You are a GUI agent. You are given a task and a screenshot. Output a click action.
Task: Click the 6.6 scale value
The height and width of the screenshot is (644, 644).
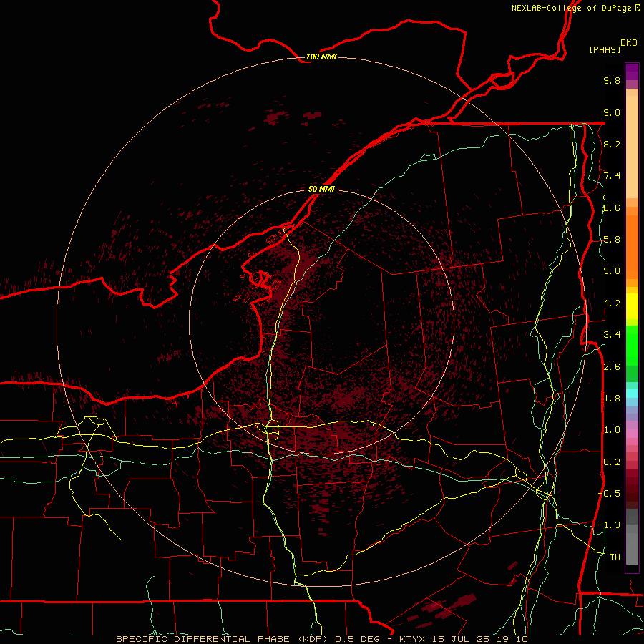612,208
